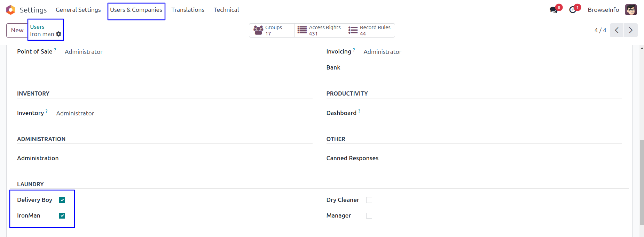Click the Odoo Settings app logo icon
The image size is (644, 237).
tap(11, 10)
